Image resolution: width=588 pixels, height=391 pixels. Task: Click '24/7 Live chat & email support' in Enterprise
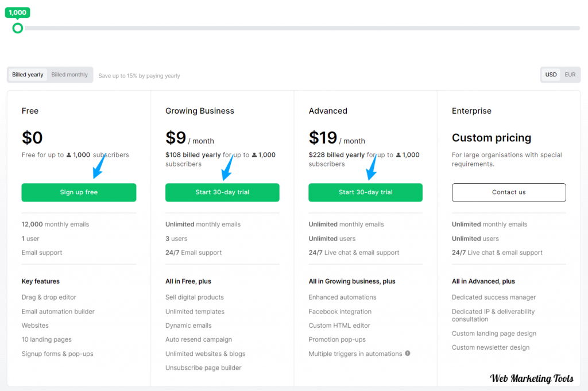(497, 253)
